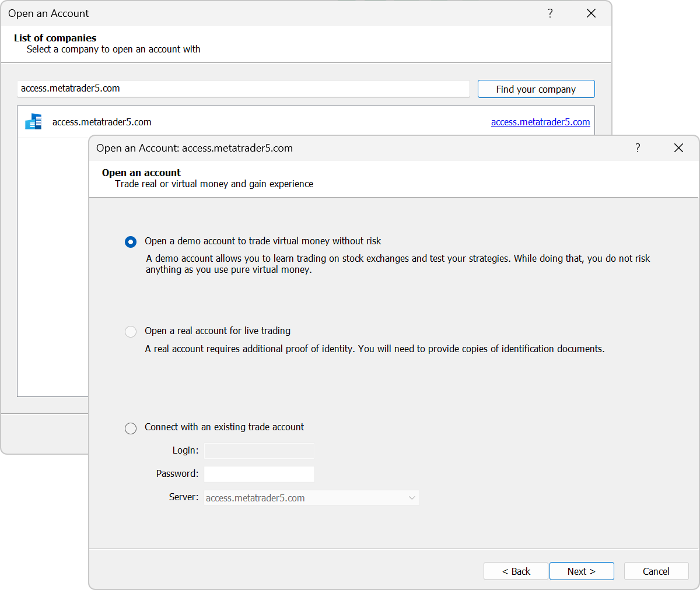
Task: Open the Server dropdown list
Action: [311, 498]
